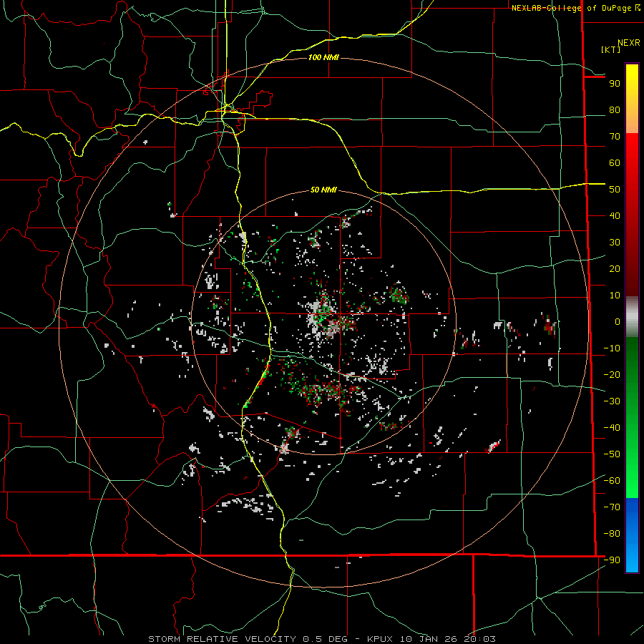The width and height of the screenshot is (644, 644).
Task: Click the 50 NMI range ring label
Action: coord(323,190)
